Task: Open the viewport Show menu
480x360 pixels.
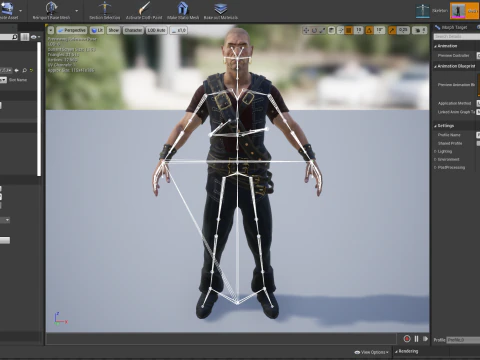Action: pos(113,30)
